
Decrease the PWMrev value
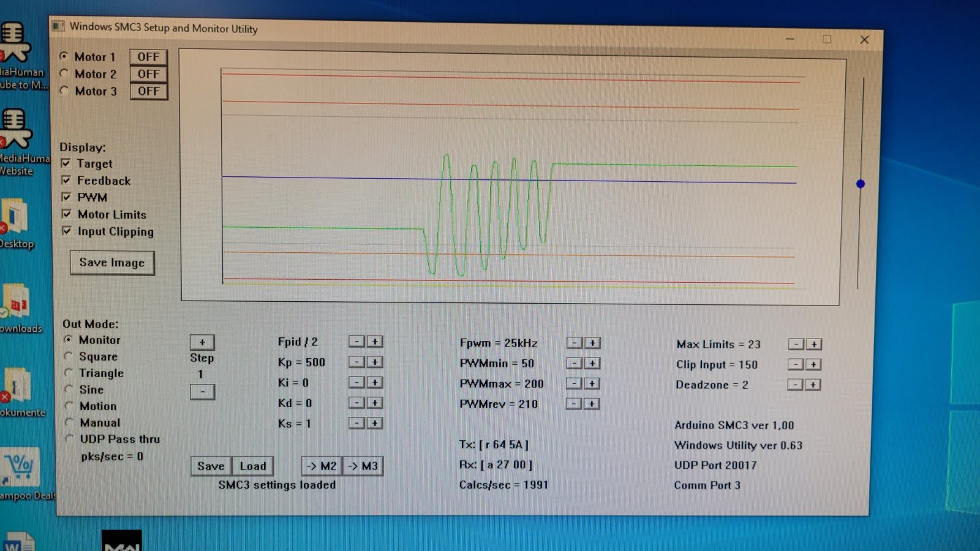click(x=574, y=403)
